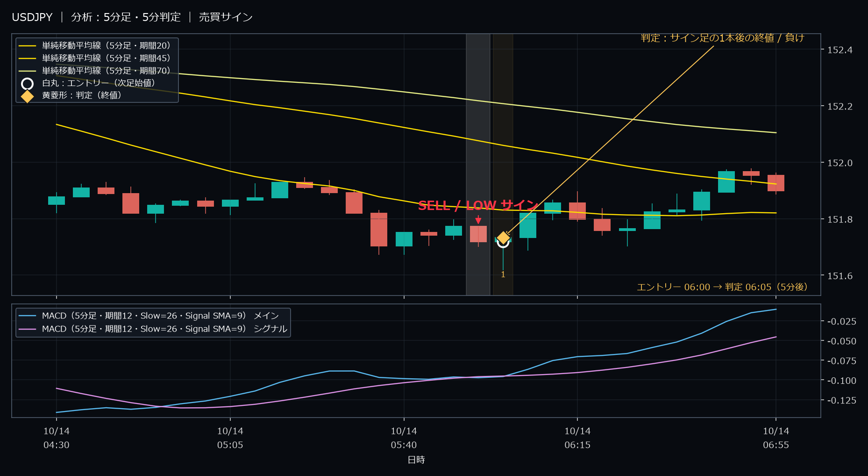Click the tall green candle after the judgment marker
868x476 pixels.
tap(528, 225)
